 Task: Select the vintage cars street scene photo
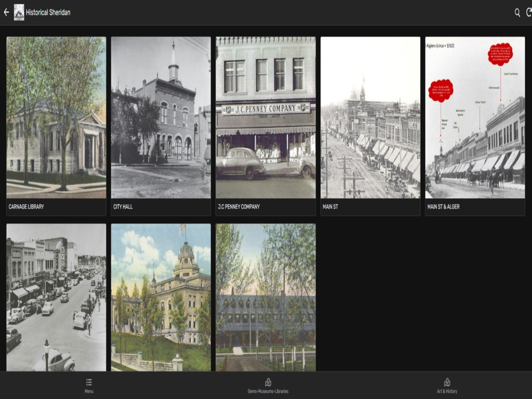coord(56,297)
